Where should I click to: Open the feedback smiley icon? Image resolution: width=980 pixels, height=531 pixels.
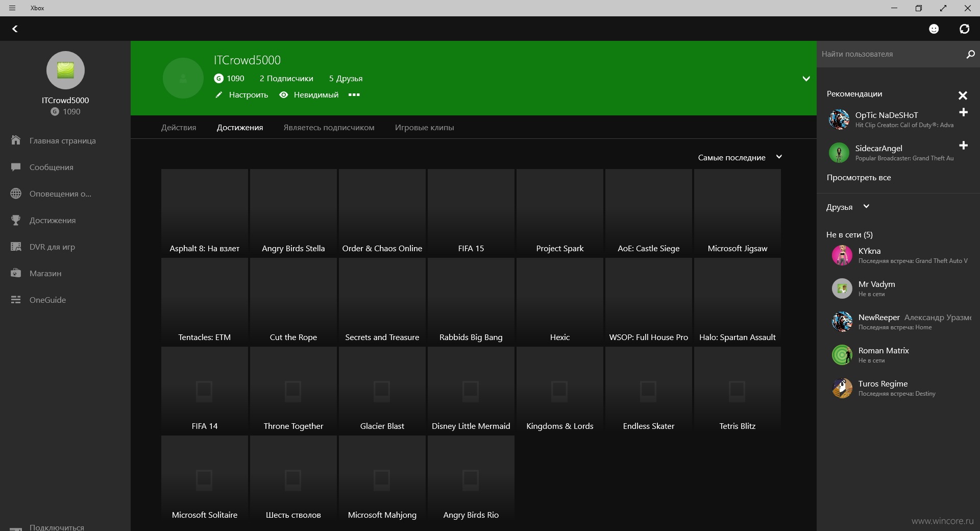click(934, 29)
